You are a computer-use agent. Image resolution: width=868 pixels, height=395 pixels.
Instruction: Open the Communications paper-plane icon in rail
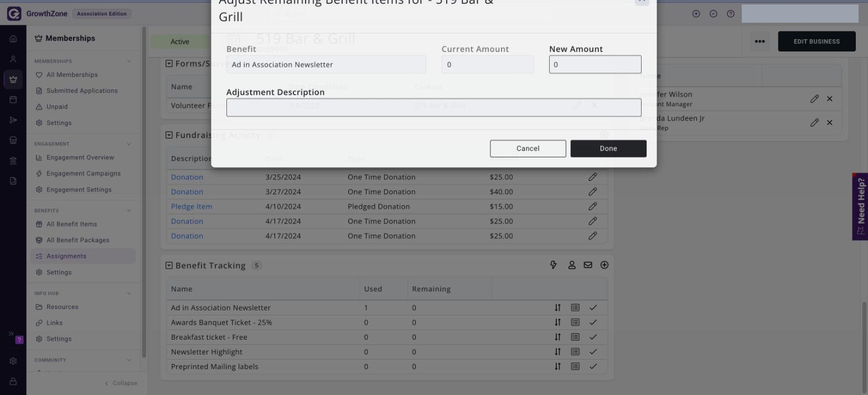tap(13, 120)
